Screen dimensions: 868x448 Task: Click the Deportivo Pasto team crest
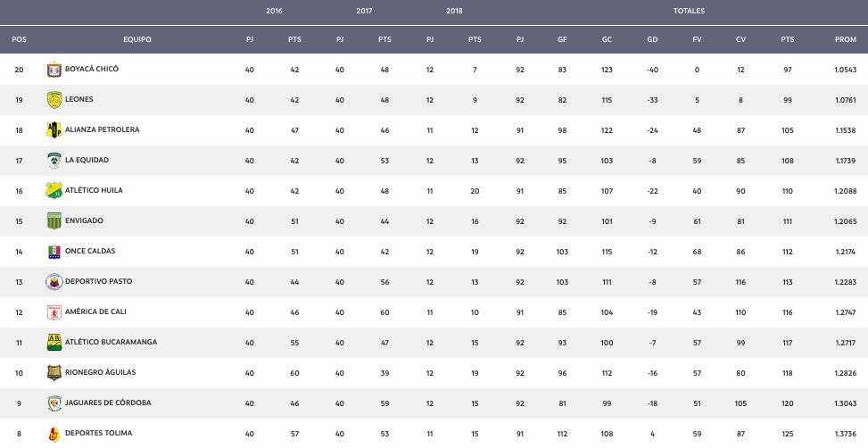54,282
